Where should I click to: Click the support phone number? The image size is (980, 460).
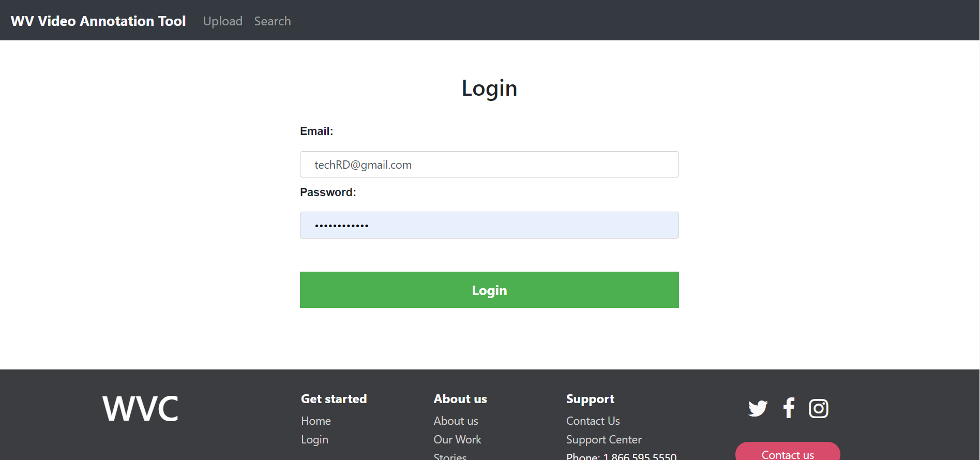(621, 456)
